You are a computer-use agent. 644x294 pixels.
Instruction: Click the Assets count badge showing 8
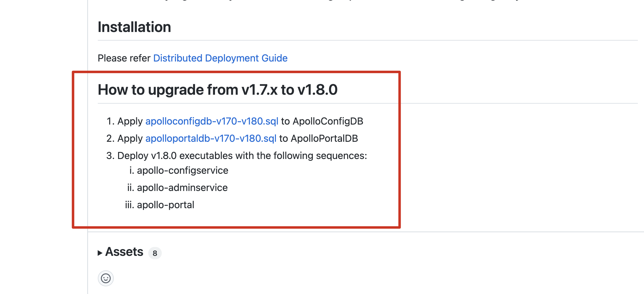click(x=155, y=253)
